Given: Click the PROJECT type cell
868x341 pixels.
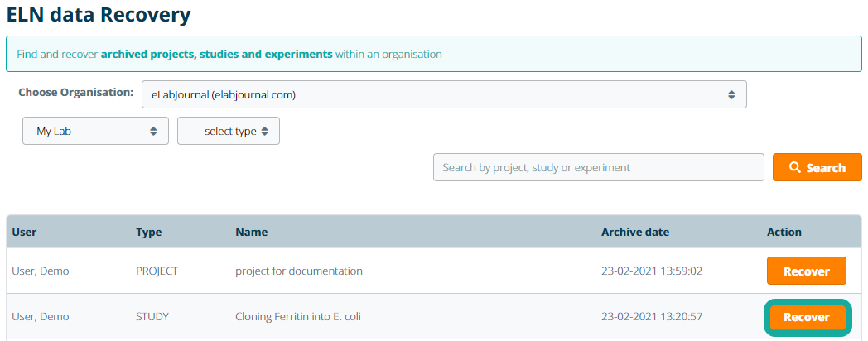Looking at the screenshot, I should pyautogui.click(x=157, y=271).
